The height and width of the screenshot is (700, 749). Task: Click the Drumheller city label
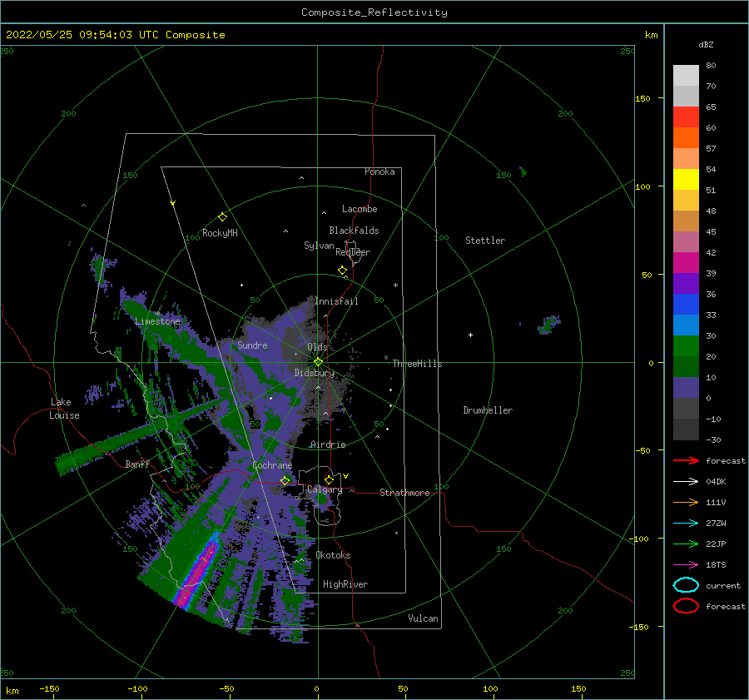[x=488, y=410]
